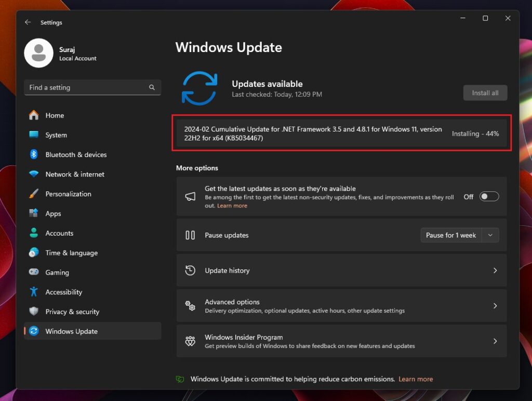Click the Get the latest updates title text
Image resolution: width=532 pixels, height=401 pixels.
pyautogui.click(x=280, y=188)
